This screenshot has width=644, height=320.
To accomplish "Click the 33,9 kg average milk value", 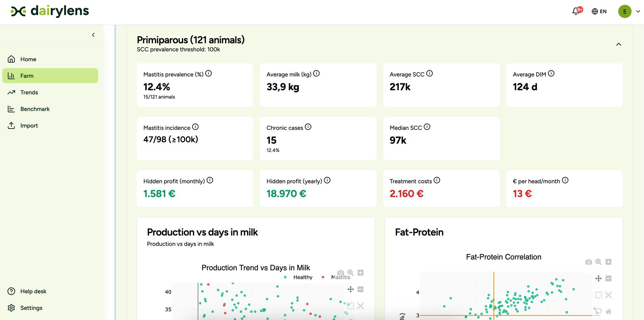I will point(283,87).
